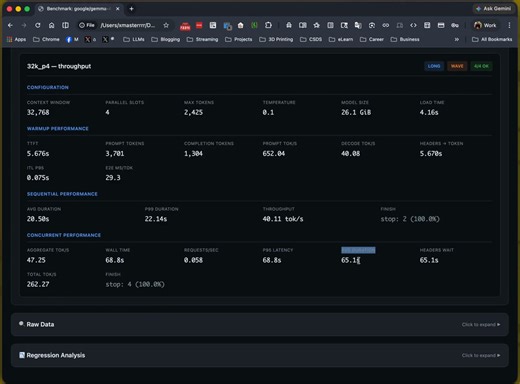The height and width of the screenshot is (384, 520).
Task: Click the prompt tok/s value 652.04
Action: pos(274,154)
